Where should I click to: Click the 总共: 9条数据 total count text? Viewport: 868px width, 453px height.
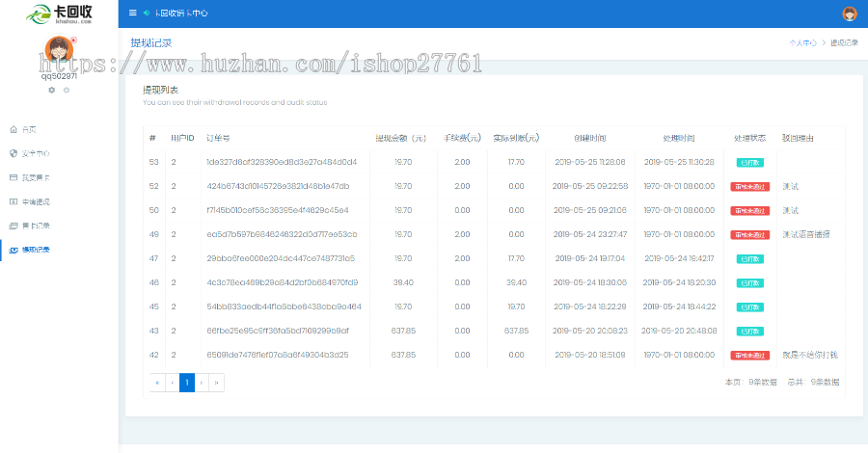tap(813, 383)
